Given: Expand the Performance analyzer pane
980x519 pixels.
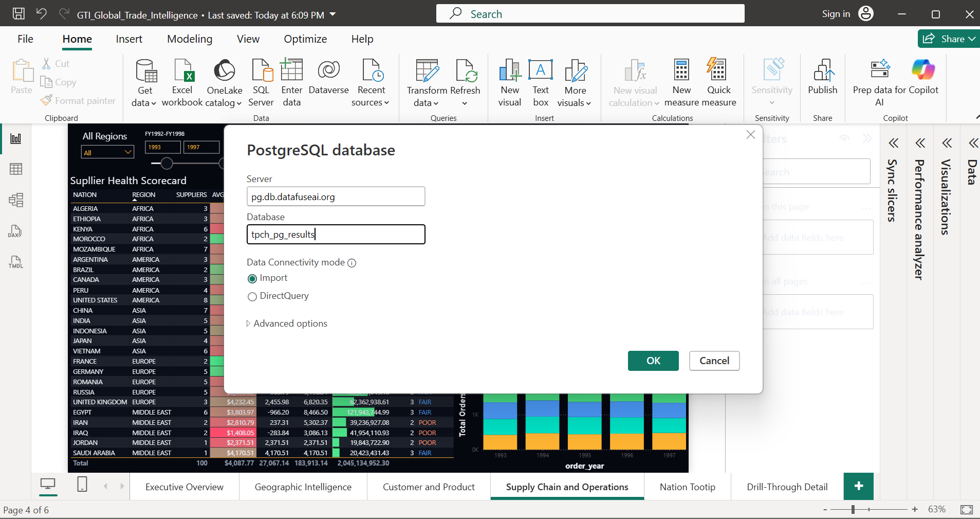Looking at the screenshot, I should tap(920, 143).
